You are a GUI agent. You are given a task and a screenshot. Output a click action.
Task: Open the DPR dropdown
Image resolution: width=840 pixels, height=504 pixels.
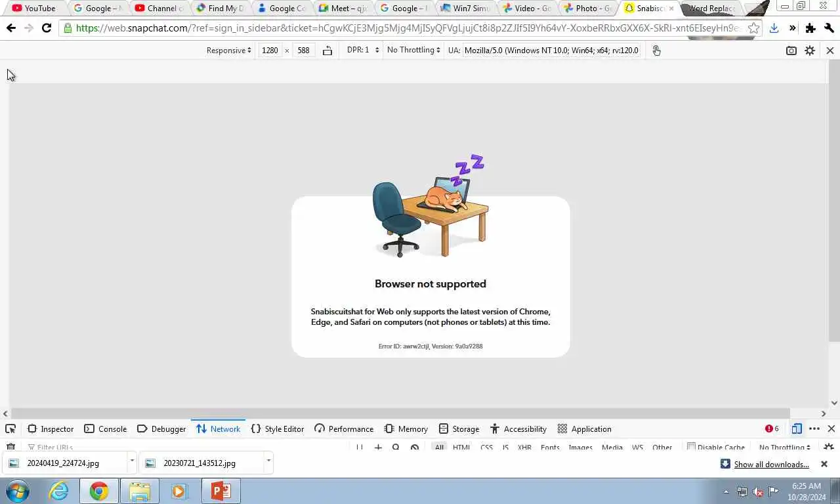click(363, 51)
